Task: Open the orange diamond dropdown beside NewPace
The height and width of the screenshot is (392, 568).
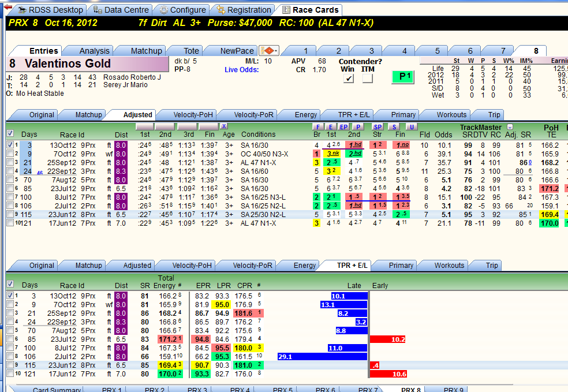Action: pos(269,50)
